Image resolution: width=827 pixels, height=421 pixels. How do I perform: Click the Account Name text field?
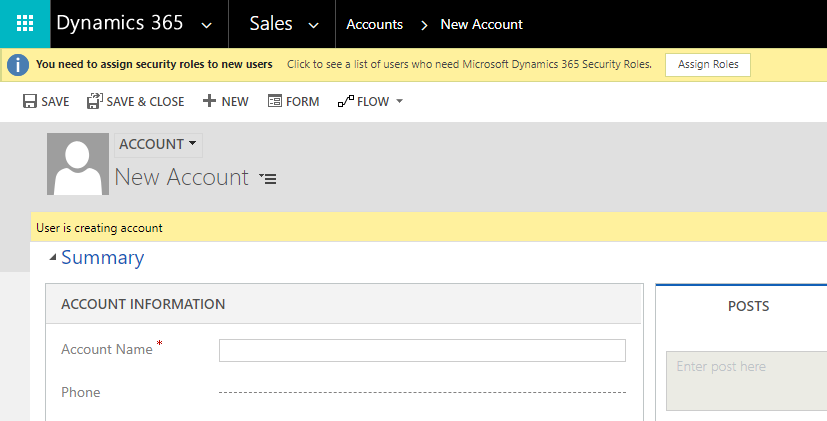point(422,350)
